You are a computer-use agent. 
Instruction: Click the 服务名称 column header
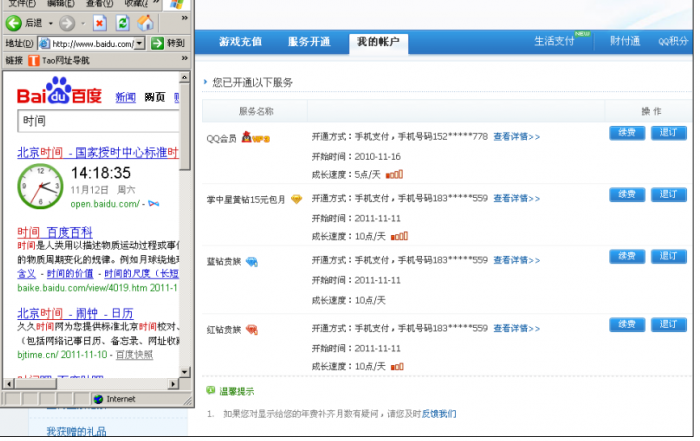point(256,111)
